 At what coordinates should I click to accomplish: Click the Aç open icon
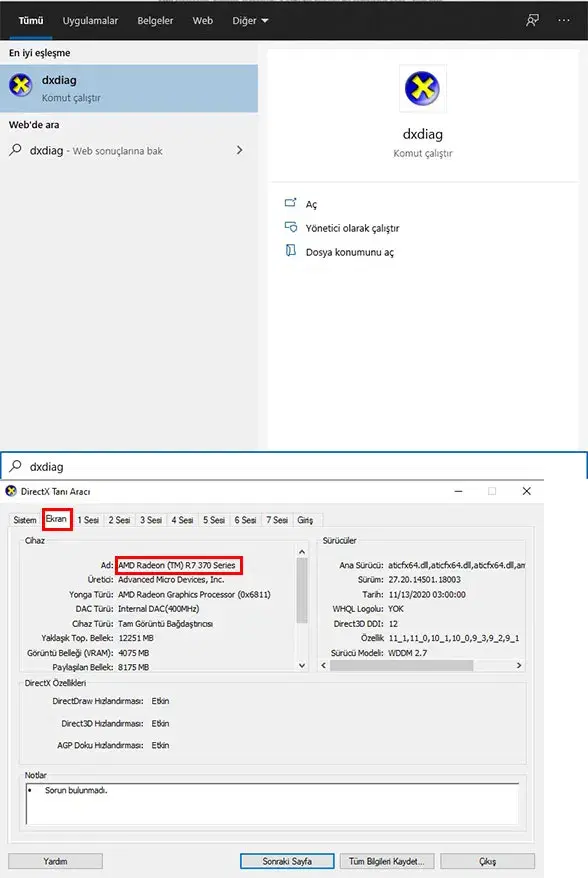(290, 203)
